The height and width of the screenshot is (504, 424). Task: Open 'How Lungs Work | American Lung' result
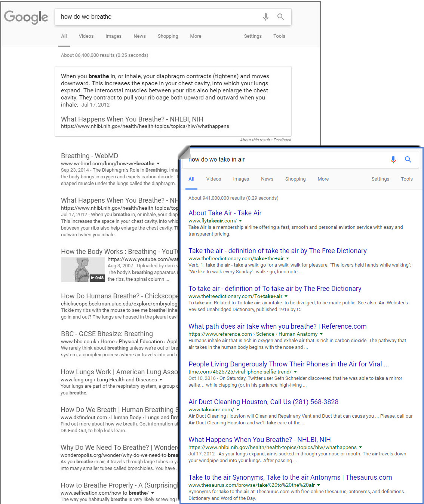coord(119,372)
